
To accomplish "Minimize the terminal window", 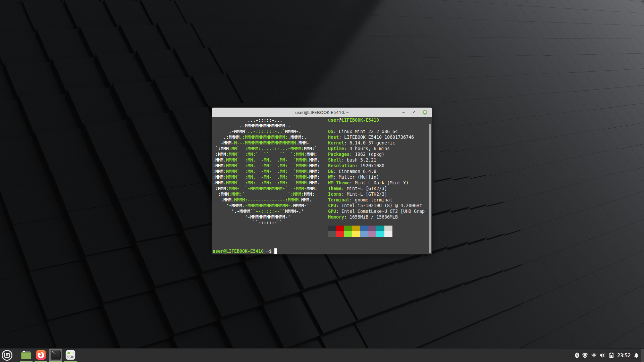I will coord(404,112).
